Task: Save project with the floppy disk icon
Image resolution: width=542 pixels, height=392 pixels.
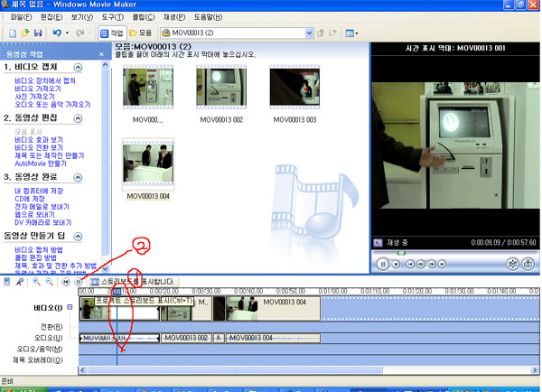Action: [x=38, y=33]
